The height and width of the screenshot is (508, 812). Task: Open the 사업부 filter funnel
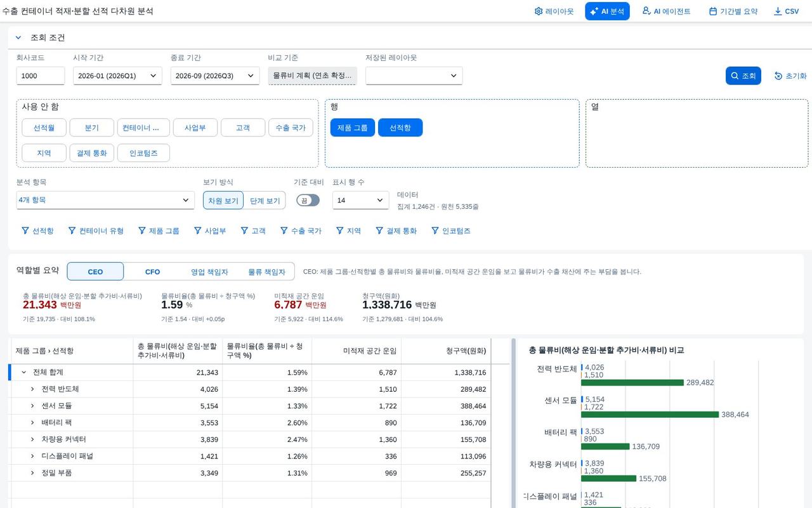tap(198, 231)
